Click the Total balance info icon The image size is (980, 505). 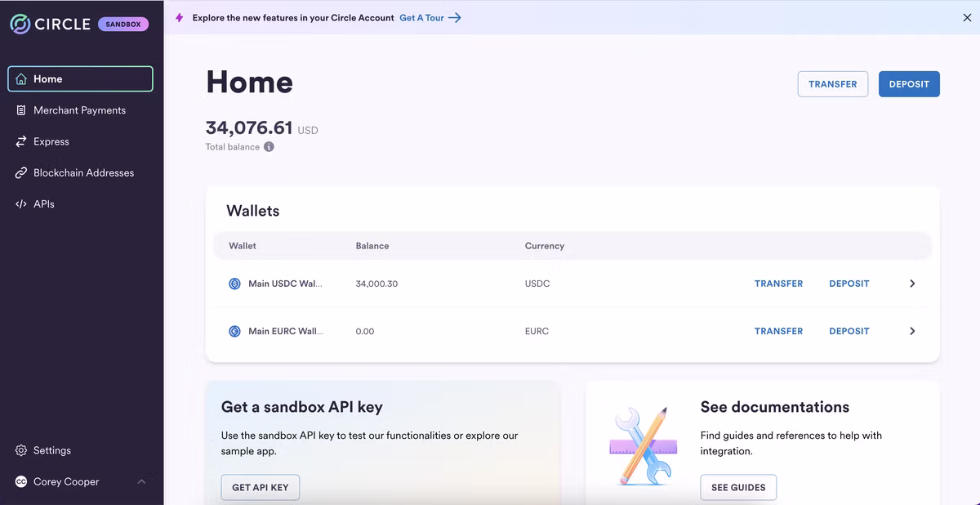click(269, 147)
